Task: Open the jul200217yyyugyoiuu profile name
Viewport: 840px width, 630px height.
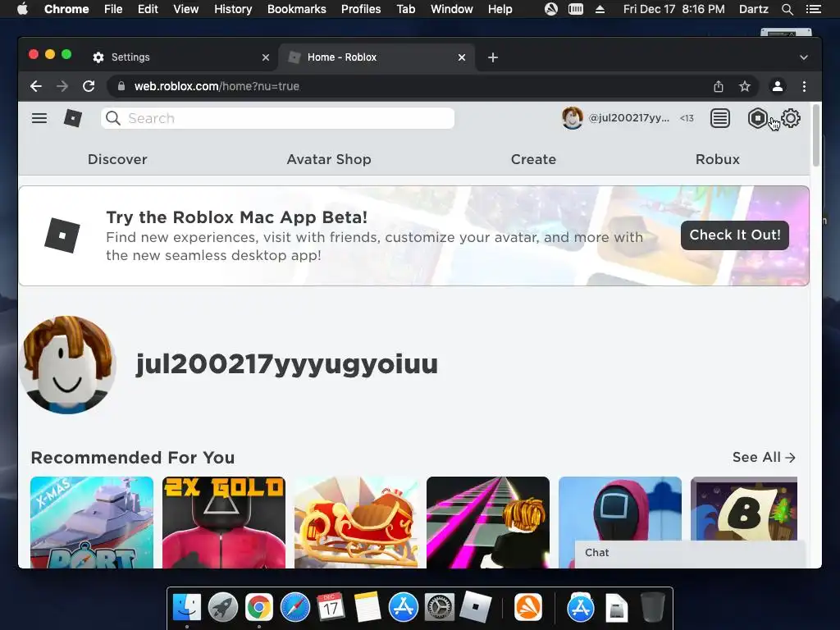Action: pyautogui.click(x=286, y=364)
